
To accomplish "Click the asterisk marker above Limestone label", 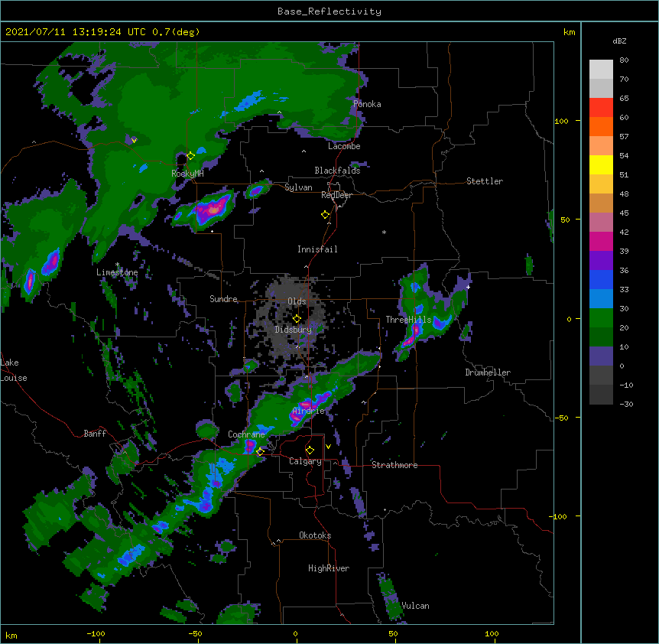I will coord(118,265).
